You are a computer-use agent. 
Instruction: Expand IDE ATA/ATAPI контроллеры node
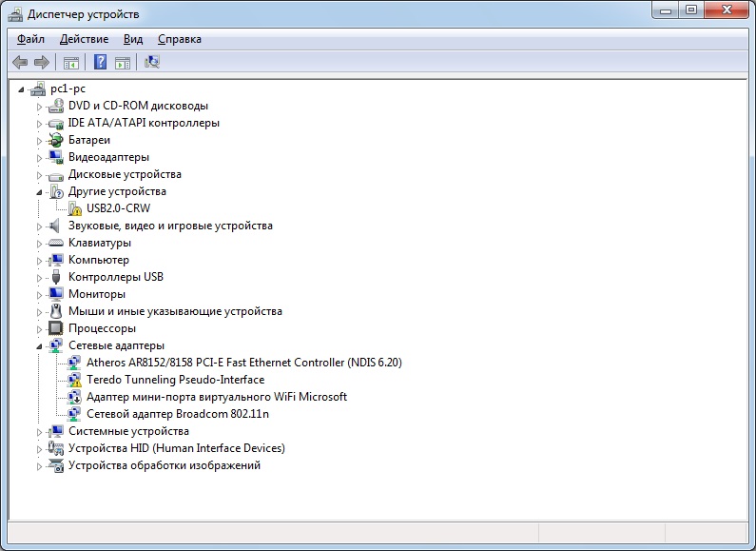40,124
